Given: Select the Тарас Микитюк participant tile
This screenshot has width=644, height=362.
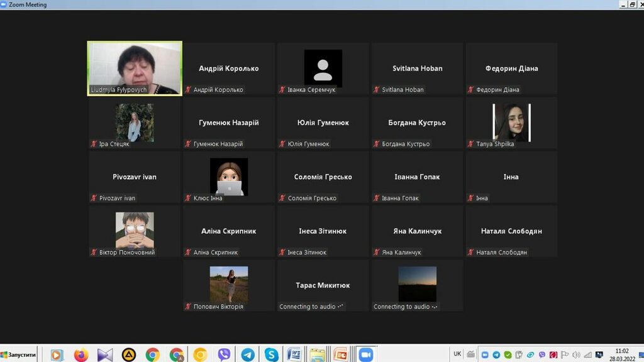Looking at the screenshot, I should point(323,285).
